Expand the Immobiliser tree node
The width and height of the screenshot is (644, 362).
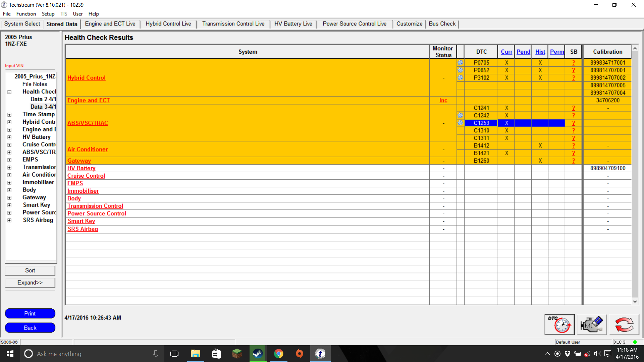(x=9, y=183)
